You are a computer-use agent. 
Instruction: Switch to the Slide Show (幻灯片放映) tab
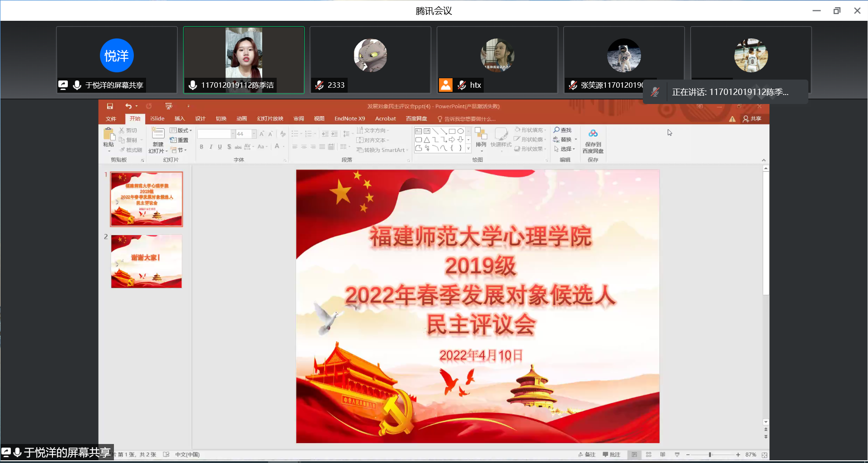click(270, 119)
